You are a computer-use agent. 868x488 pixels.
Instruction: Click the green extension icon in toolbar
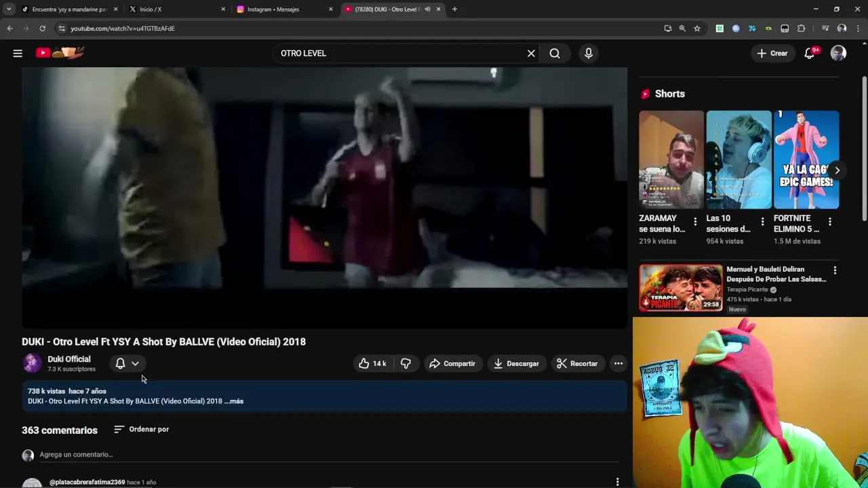pos(719,28)
